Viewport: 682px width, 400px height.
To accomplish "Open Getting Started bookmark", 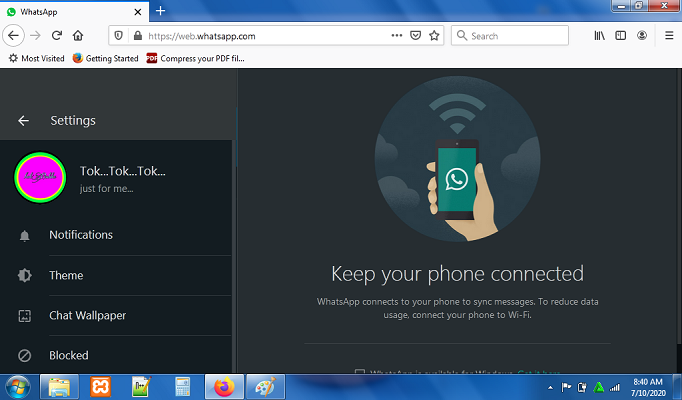I will [x=105, y=58].
